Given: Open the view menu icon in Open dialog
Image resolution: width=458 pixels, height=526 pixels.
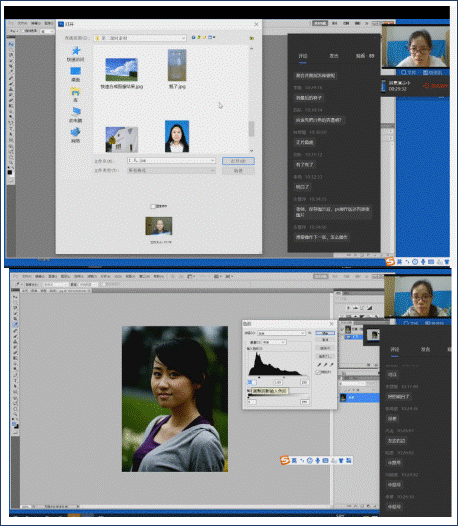Looking at the screenshot, I should [x=211, y=37].
